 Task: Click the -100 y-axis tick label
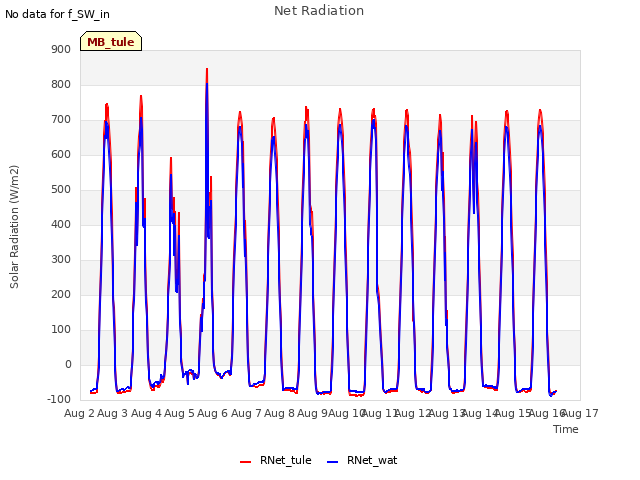coord(59,399)
